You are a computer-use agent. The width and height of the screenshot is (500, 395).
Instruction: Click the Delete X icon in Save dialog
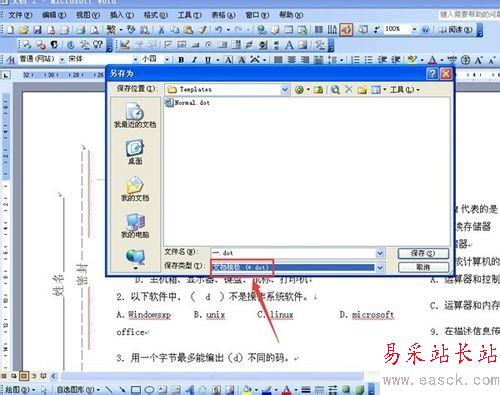click(349, 89)
